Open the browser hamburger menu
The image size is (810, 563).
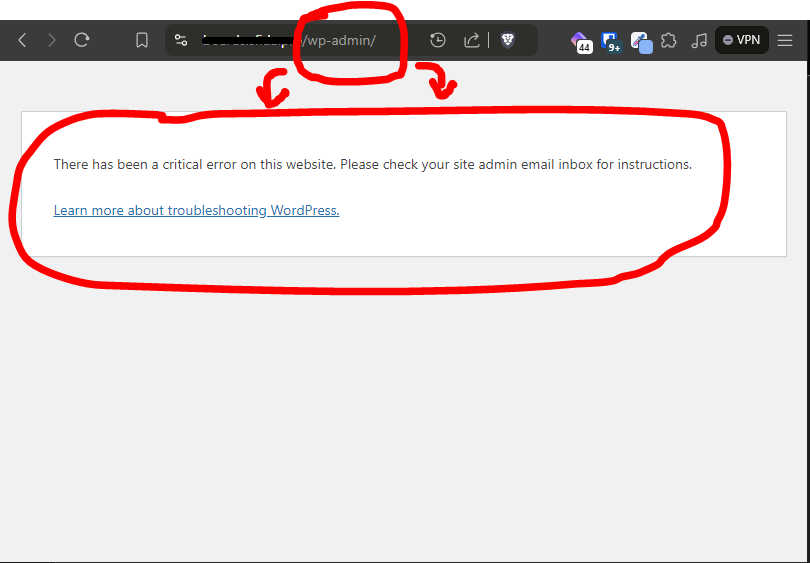tap(785, 40)
